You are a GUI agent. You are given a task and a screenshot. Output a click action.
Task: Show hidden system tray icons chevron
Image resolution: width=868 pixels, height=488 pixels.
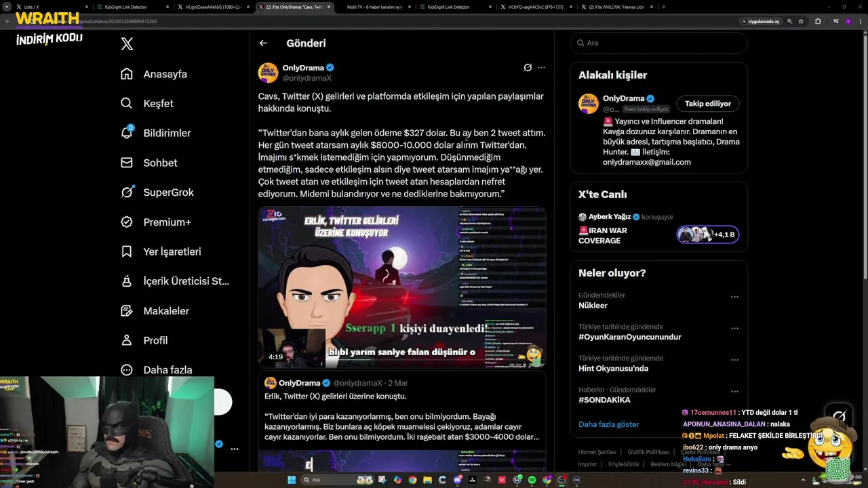803,480
